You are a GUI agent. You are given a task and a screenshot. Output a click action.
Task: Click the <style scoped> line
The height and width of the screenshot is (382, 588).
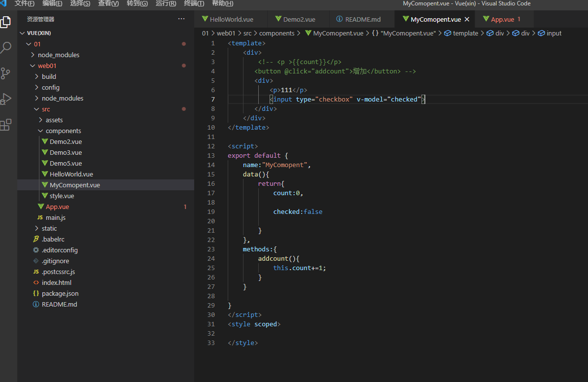[254, 324]
